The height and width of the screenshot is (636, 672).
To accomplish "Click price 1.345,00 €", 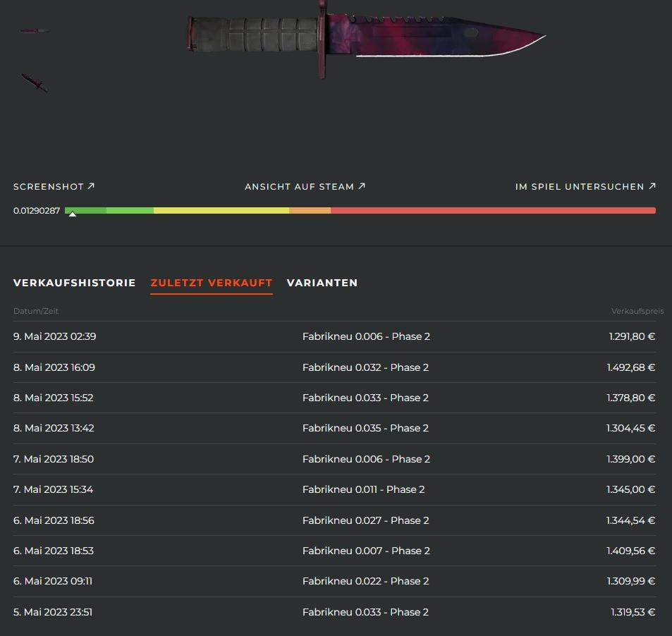I will click(631, 489).
